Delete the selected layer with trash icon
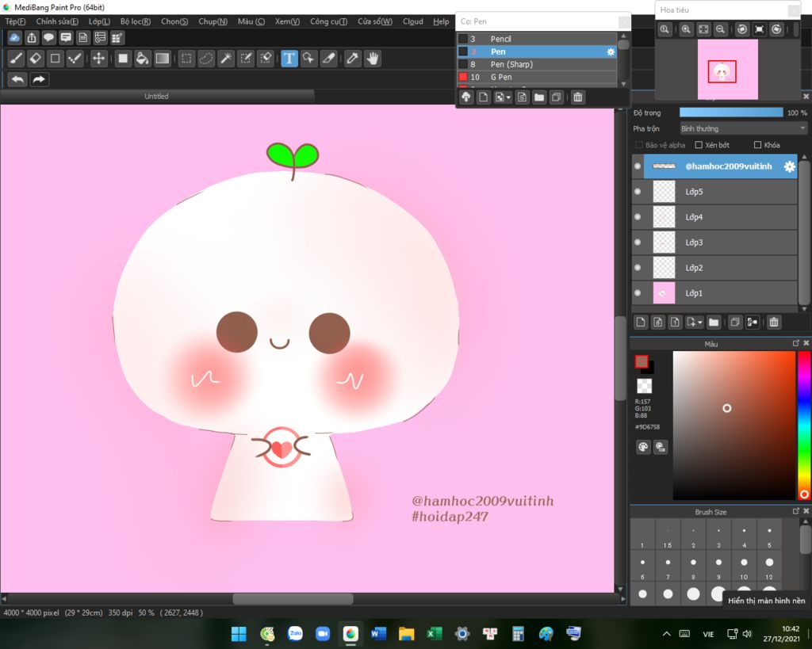812x649 pixels. [774, 323]
